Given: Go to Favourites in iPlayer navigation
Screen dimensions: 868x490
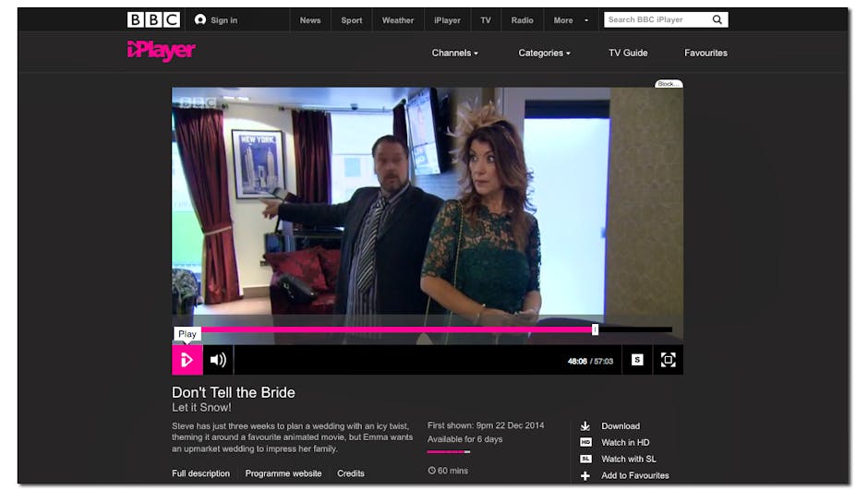Looking at the screenshot, I should pyautogui.click(x=705, y=54).
